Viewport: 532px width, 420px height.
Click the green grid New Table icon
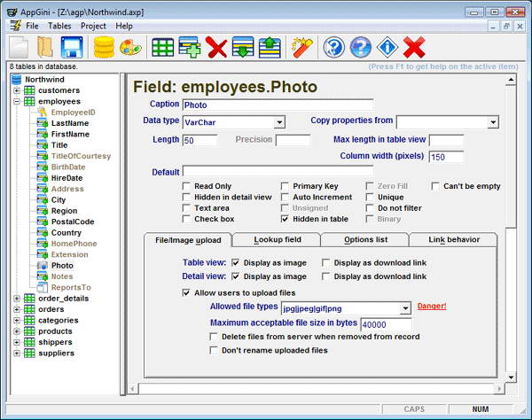(163, 48)
